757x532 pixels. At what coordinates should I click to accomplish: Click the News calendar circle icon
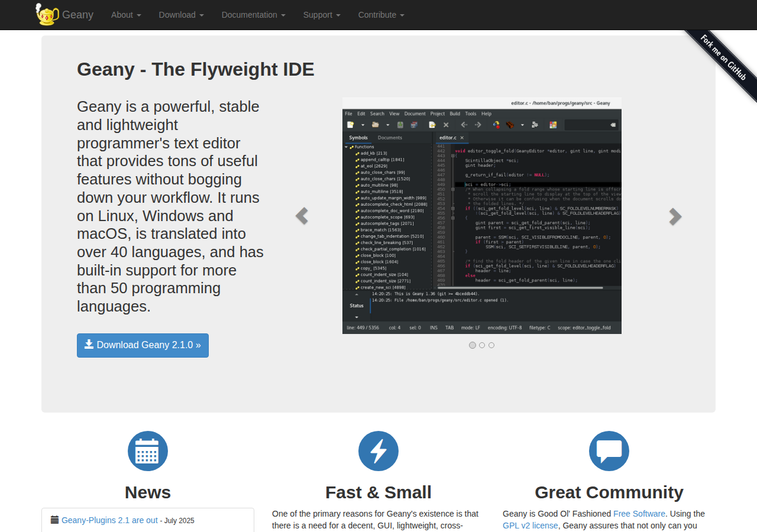(x=148, y=451)
